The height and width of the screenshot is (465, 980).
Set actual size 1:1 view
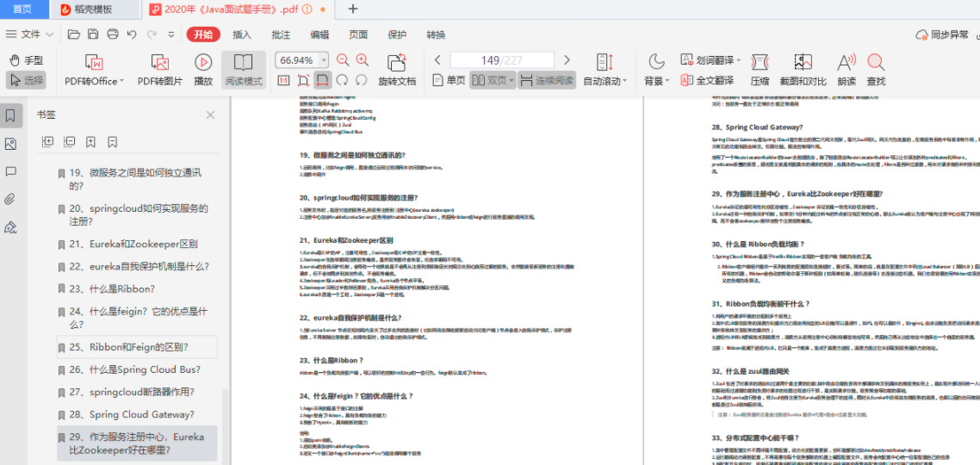click(283, 80)
